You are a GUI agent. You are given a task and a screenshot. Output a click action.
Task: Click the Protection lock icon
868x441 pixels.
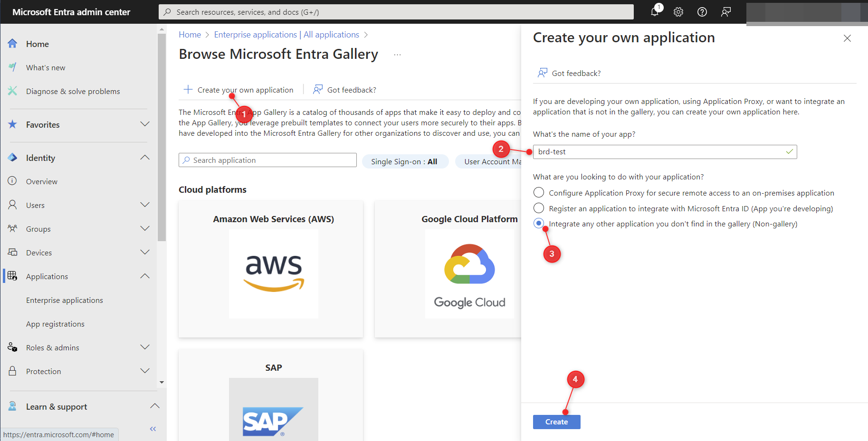pyautogui.click(x=12, y=371)
